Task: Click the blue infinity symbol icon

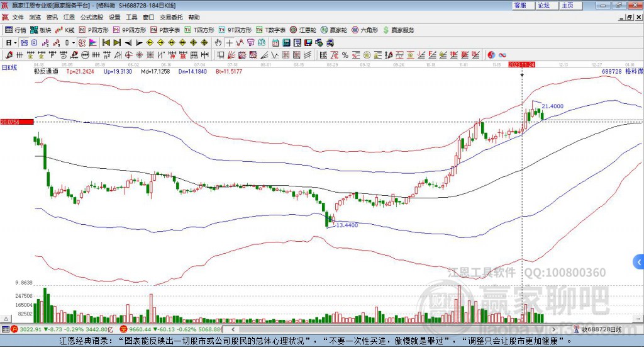Action: pyautogui.click(x=502, y=55)
